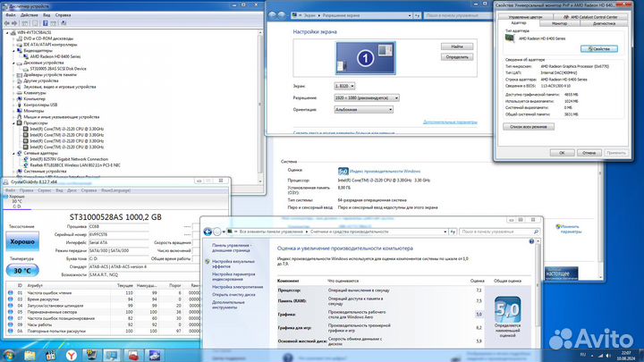The image size is (644, 362).
Task: Click Индекс производительности Windows link
Action: coord(385,171)
